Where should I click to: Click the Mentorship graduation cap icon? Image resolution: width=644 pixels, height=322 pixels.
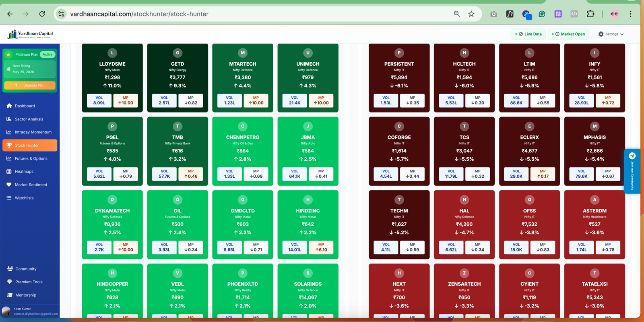[10, 295]
